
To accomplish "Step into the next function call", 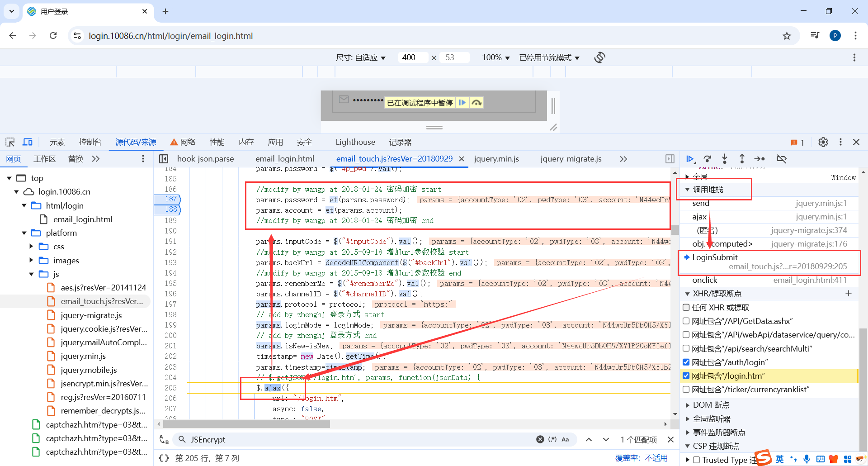I will coord(725,159).
